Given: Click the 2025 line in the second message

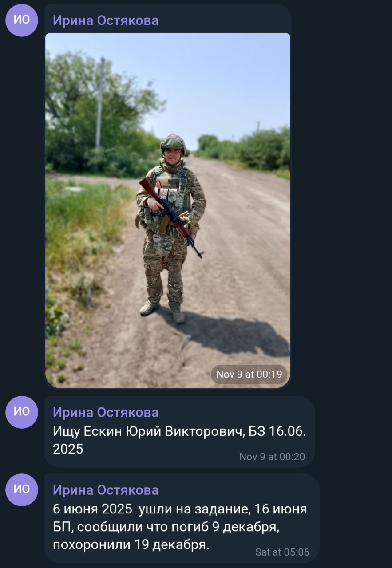Looking at the screenshot, I should point(68,449).
